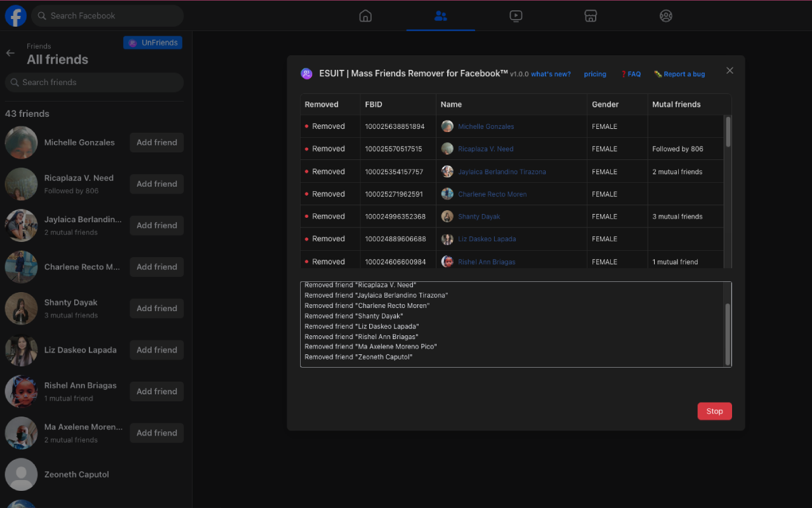Add friend Rishel Ann Briagas
This screenshot has height=508, width=812.
click(157, 391)
